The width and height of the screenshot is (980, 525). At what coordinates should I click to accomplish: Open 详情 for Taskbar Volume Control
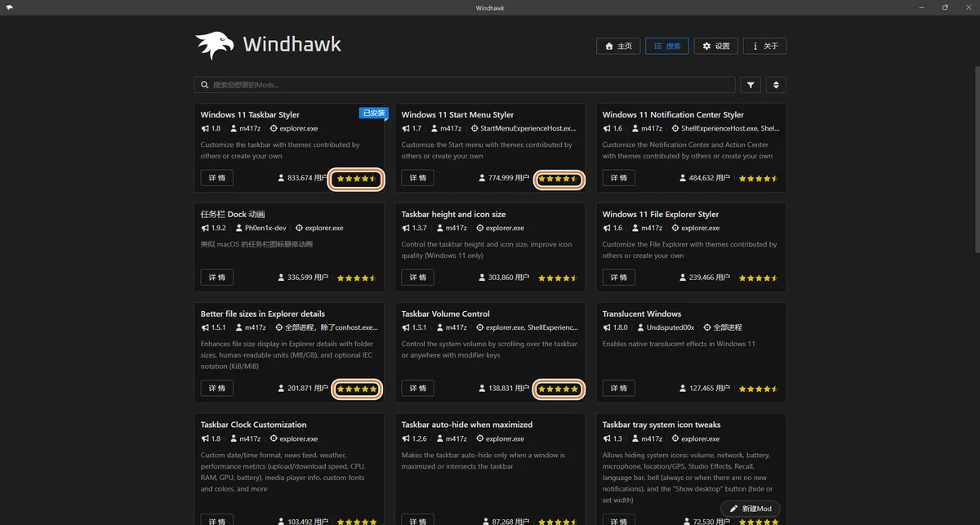[x=418, y=389]
